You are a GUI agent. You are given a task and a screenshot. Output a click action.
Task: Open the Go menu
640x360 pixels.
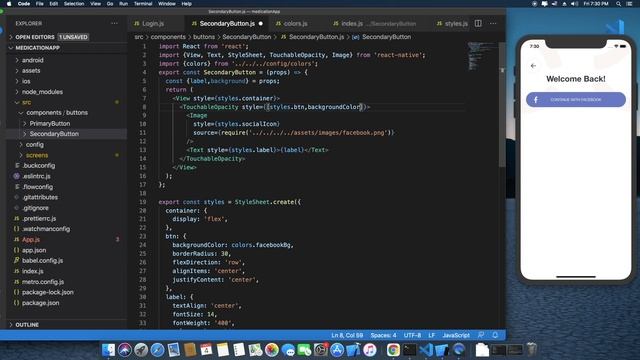point(110,4)
